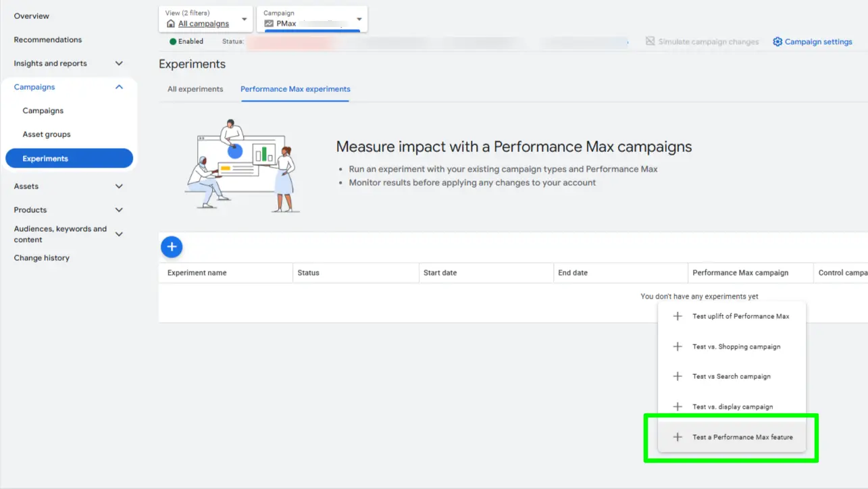Expand the Assets sidebar section
Viewport: 868px width, 489px height.
pyautogui.click(x=119, y=186)
